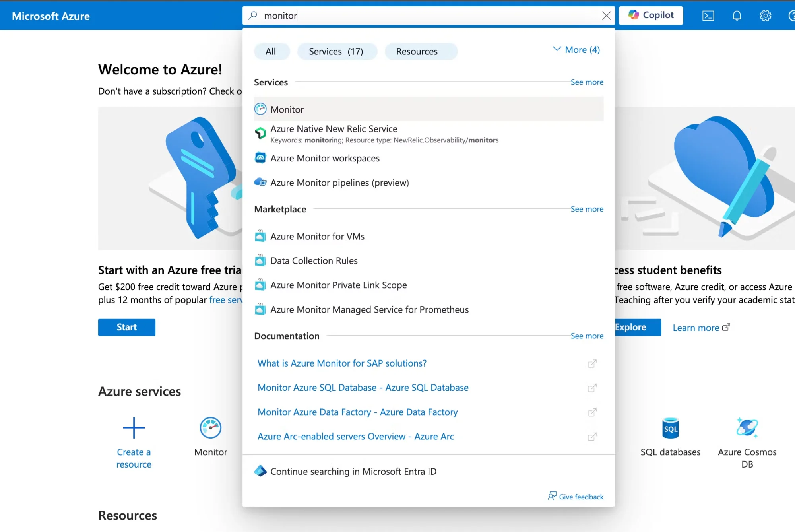Clear the search box with X

click(606, 16)
